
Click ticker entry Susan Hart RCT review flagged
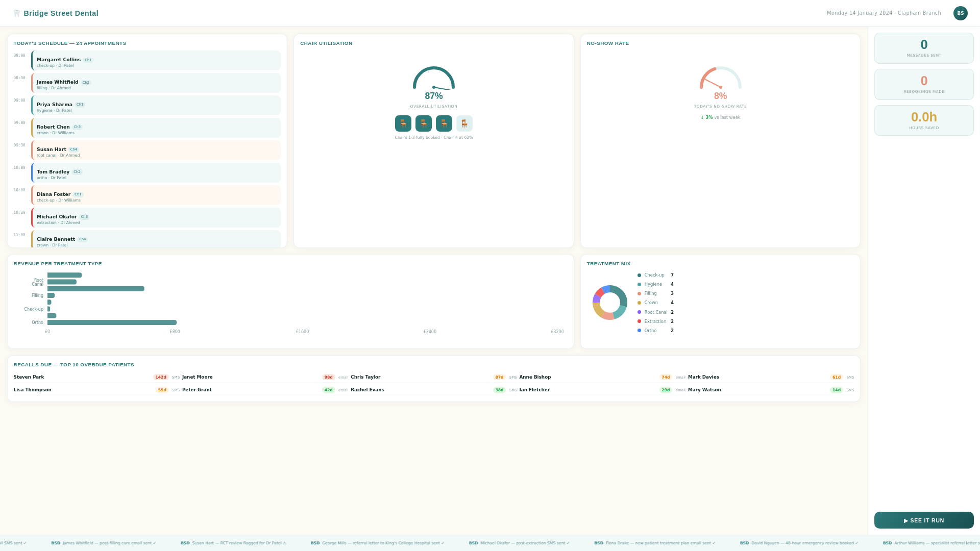coord(233,543)
